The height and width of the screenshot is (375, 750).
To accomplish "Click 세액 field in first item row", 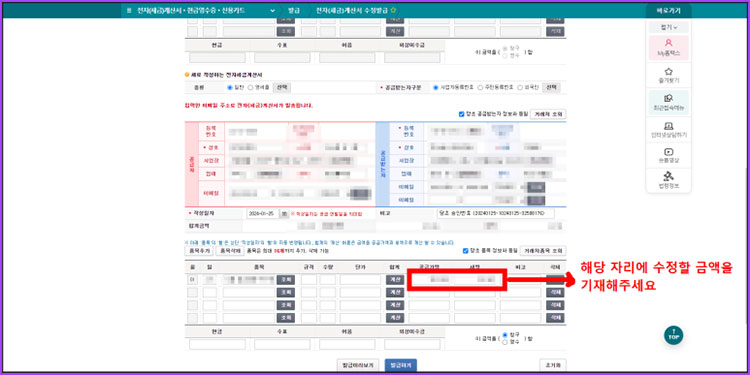I will [x=474, y=279].
